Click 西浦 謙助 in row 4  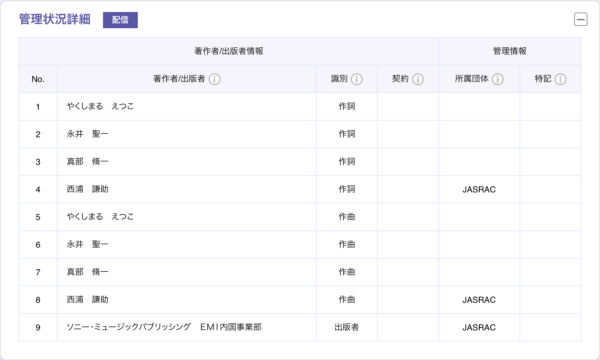click(88, 189)
